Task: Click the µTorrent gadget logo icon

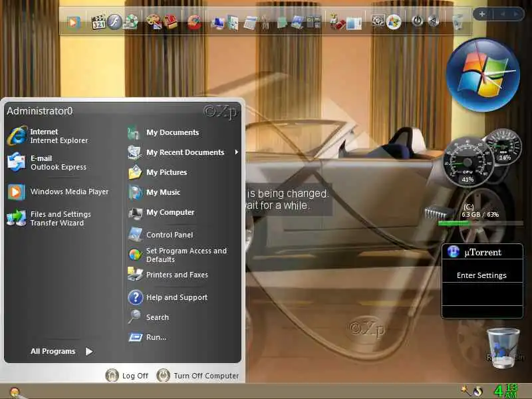Action: [x=454, y=252]
